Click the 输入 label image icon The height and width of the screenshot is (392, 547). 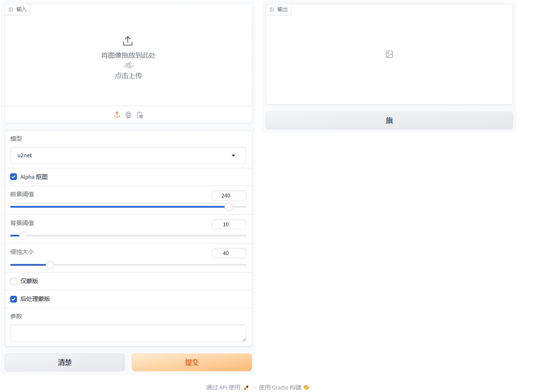click(11, 9)
